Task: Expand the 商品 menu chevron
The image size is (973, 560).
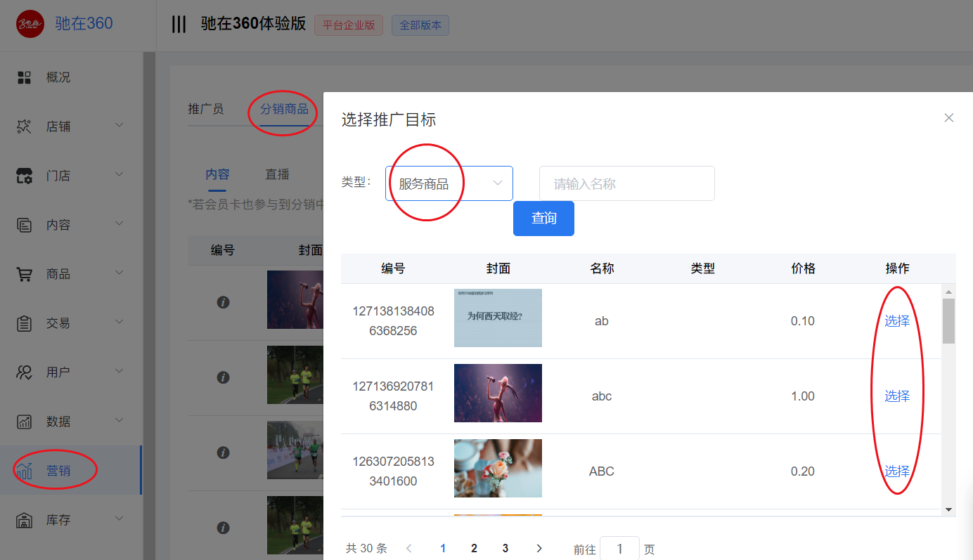Action: (120, 273)
